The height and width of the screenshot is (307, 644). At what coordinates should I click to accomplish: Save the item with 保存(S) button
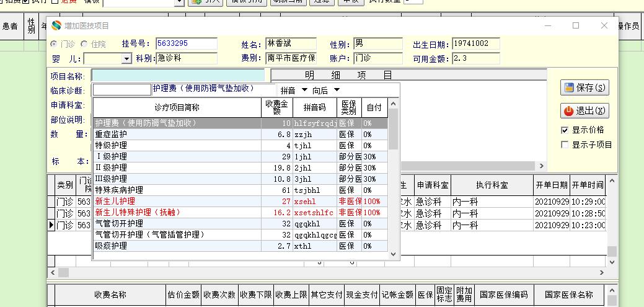pos(584,87)
